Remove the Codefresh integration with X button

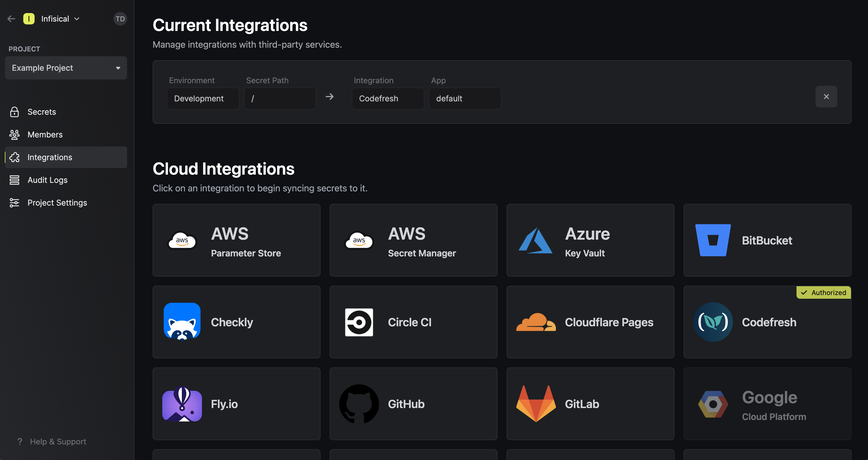click(x=826, y=97)
